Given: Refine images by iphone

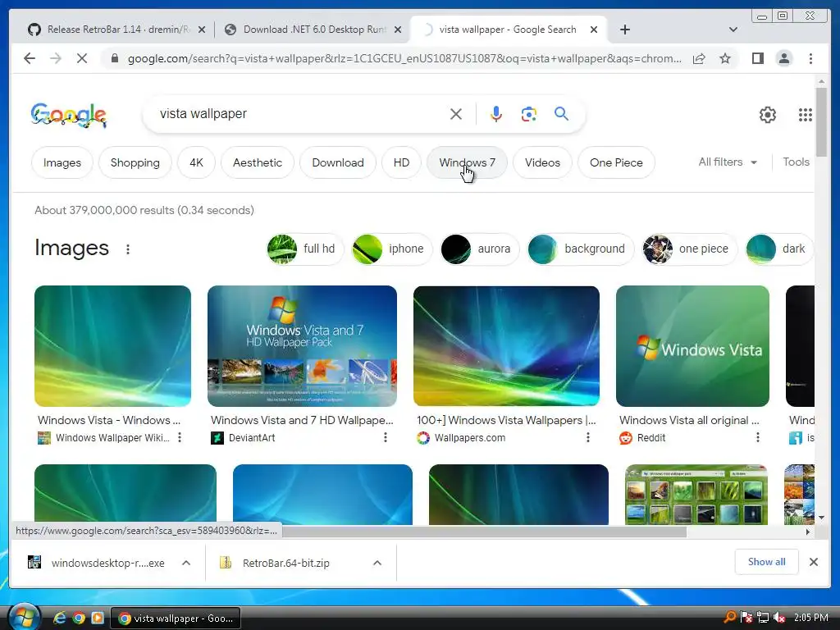Looking at the screenshot, I should [x=391, y=249].
